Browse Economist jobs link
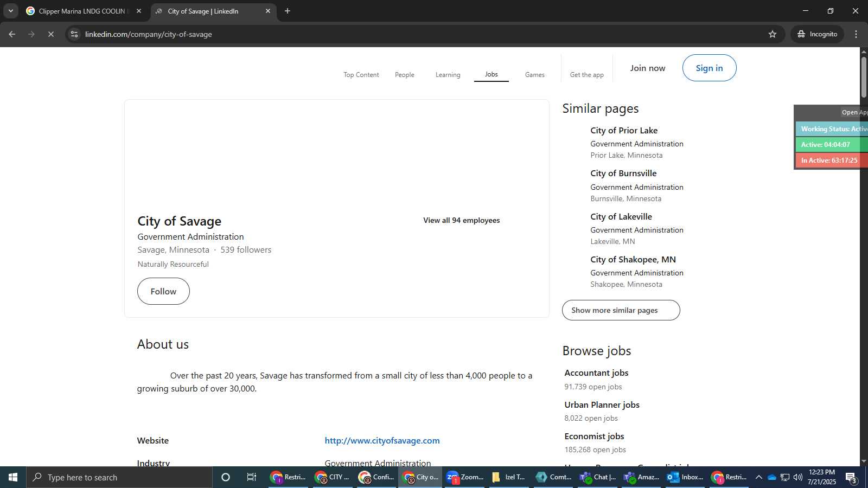Screen dimensions: 868x488 [x=594, y=436]
